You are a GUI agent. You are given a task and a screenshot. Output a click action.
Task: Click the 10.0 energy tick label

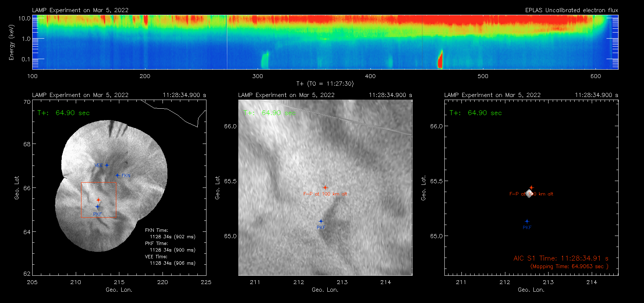(25, 18)
